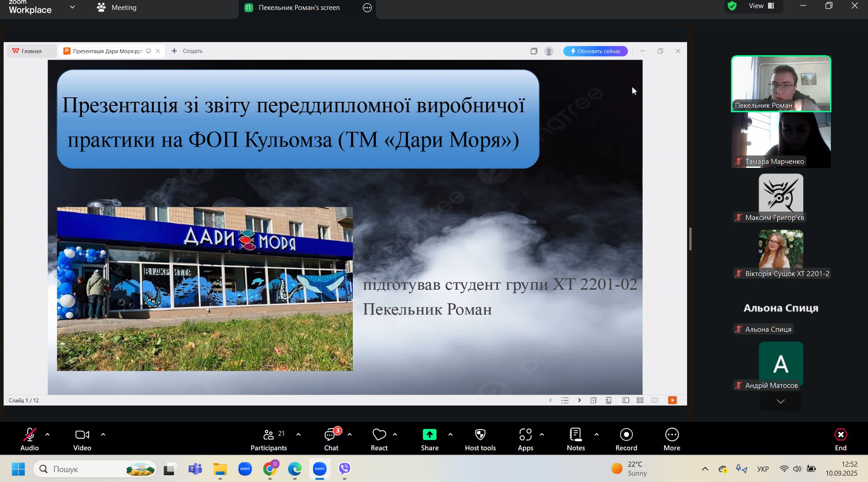Start recording with Record button
The width and height of the screenshot is (868, 482).
tap(626, 439)
